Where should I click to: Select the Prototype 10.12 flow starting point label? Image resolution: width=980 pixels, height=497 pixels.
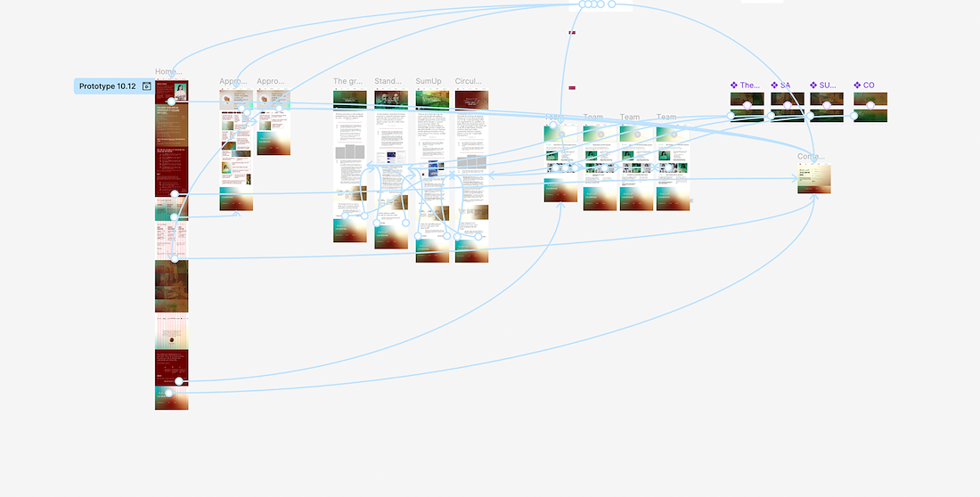[108, 86]
